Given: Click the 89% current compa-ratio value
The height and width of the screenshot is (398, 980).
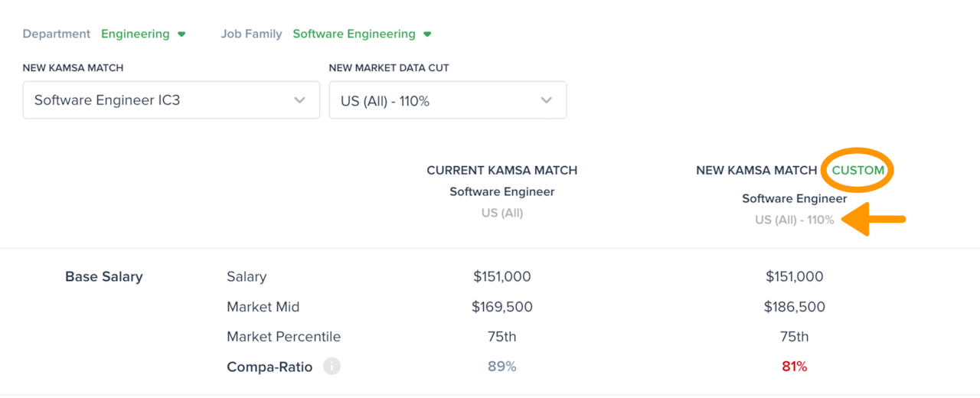Looking at the screenshot, I should pyautogui.click(x=502, y=367).
